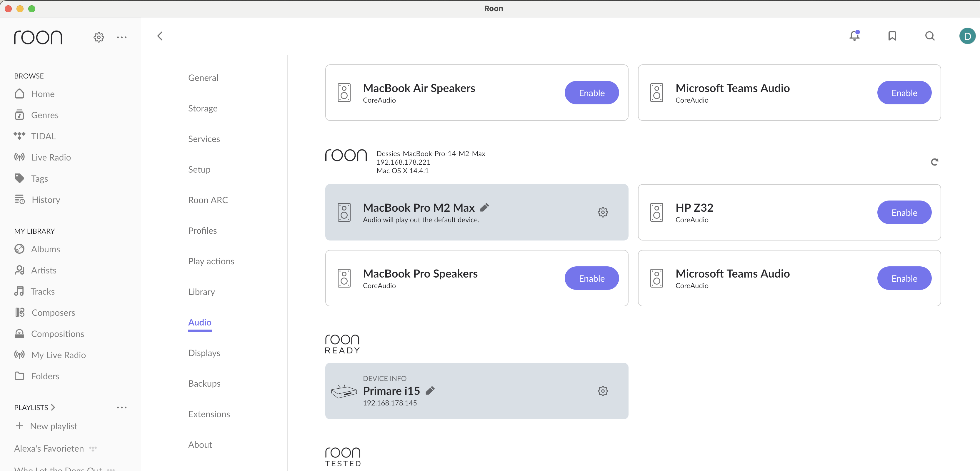
Task: Open Roon ARC settings tab
Action: (x=208, y=200)
